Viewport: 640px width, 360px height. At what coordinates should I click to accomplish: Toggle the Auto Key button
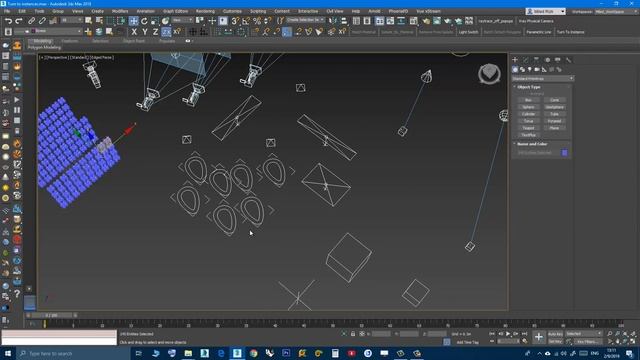(x=555, y=334)
